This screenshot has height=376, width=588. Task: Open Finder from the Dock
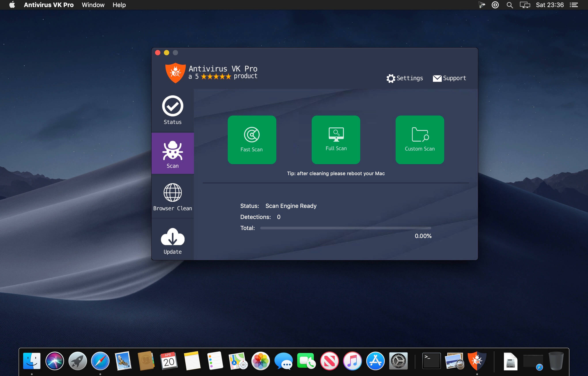tap(32, 361)
